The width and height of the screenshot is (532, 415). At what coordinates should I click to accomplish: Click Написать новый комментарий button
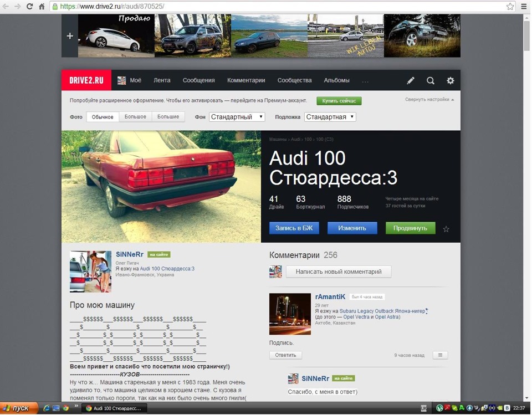339,272
